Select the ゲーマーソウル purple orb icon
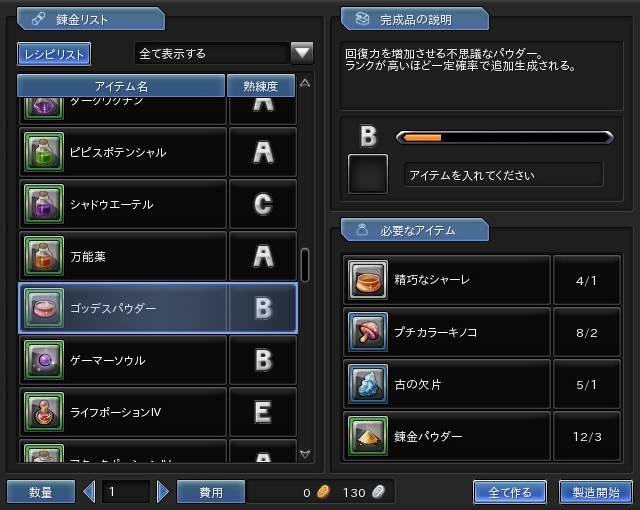Image resolution: width=640 pixels, height=510 pixels. pyautogui.click(x=44, y=360)
